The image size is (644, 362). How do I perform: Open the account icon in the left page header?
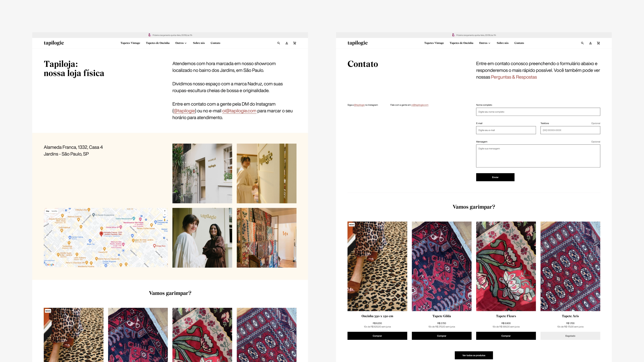pyautogui.click(x=287, y=43)
